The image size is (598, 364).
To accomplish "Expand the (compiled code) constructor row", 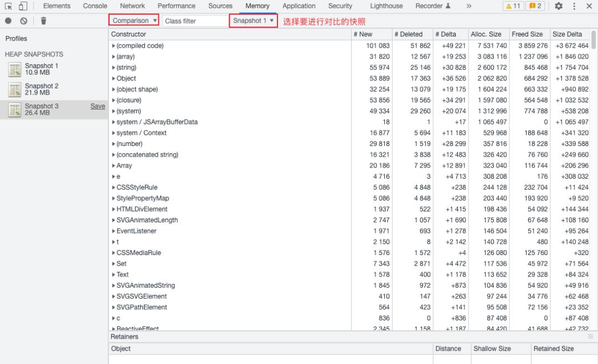I will [x=114, y=46].
